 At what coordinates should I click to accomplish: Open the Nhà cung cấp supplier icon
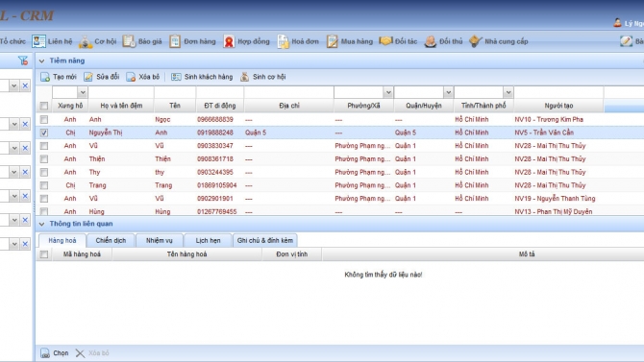[475, 41]
